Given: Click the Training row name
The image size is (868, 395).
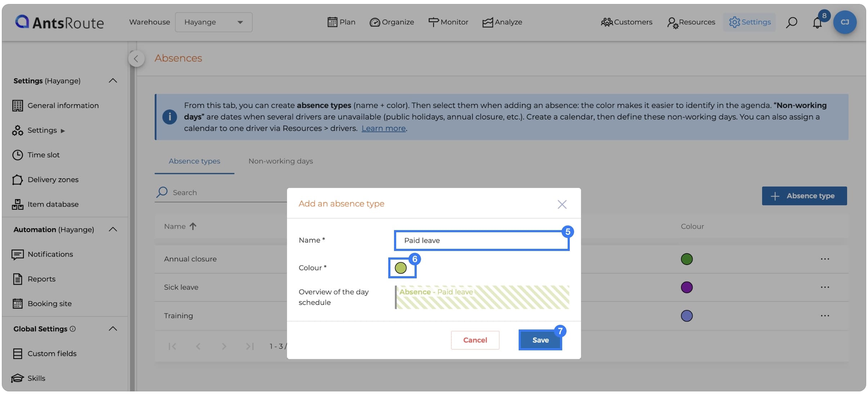Looking at the screenshot, I should point(179,316).
